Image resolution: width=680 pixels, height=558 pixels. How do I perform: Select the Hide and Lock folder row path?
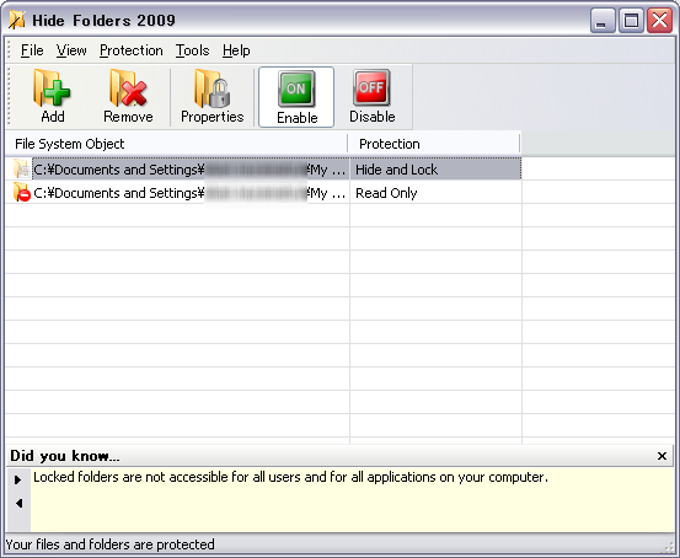point(189,170)
